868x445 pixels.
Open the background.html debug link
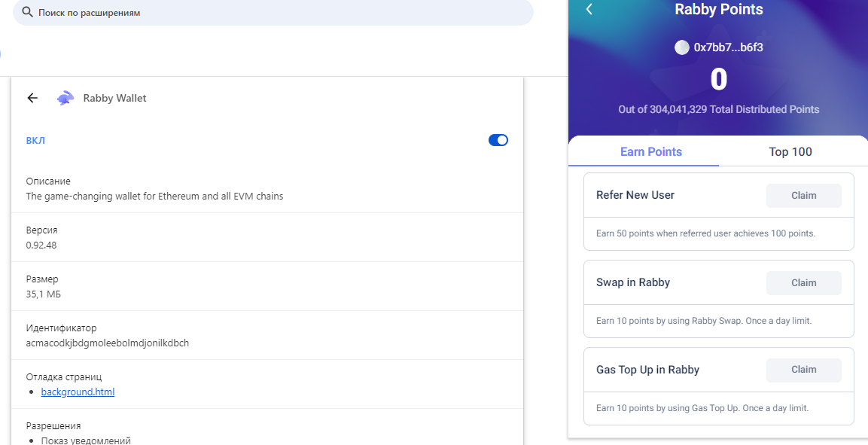(x=78, y=392)
